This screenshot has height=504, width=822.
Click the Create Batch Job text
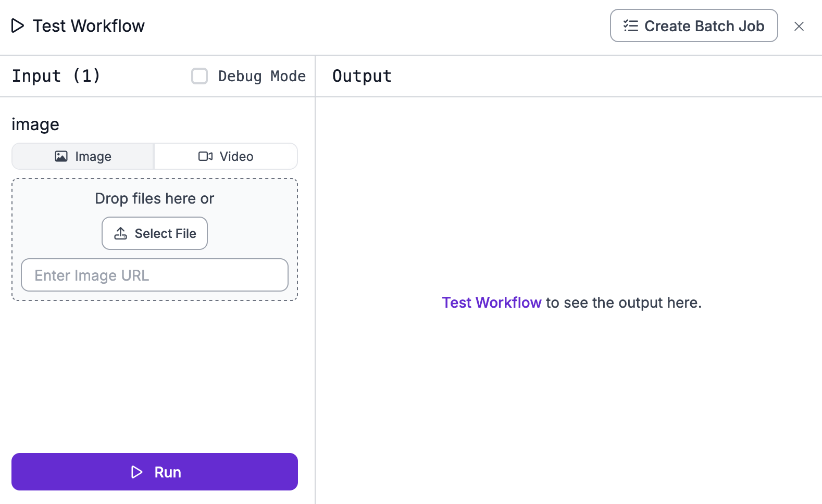tap(704, 26)
